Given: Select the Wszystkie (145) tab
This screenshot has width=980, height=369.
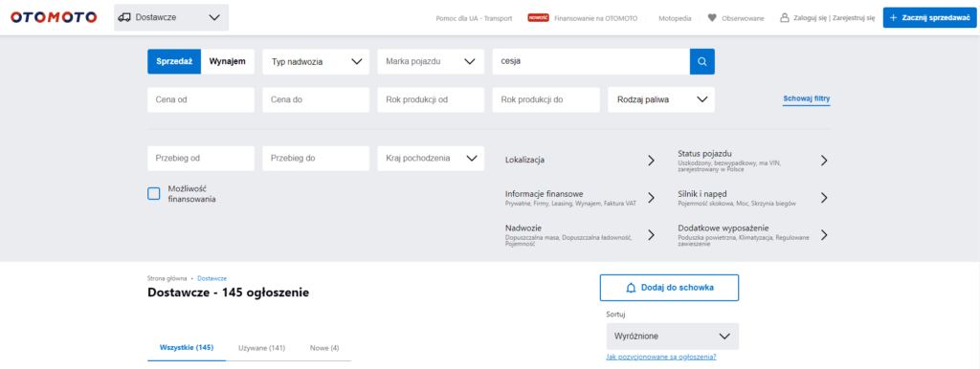Looking at the screenshot, I should pos(187,348).
